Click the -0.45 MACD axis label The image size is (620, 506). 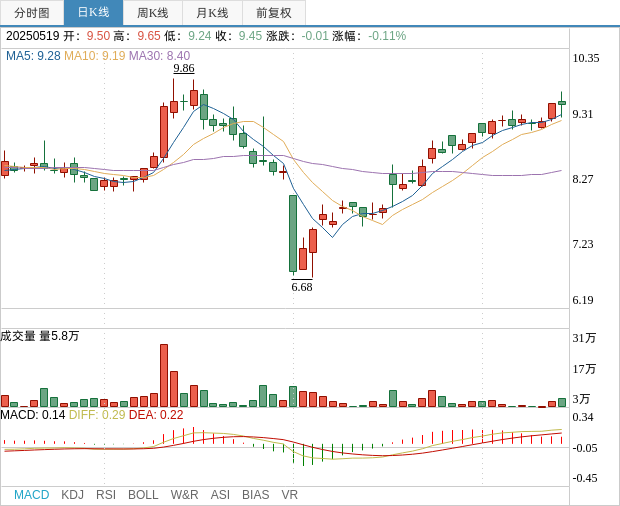point(585,478)
